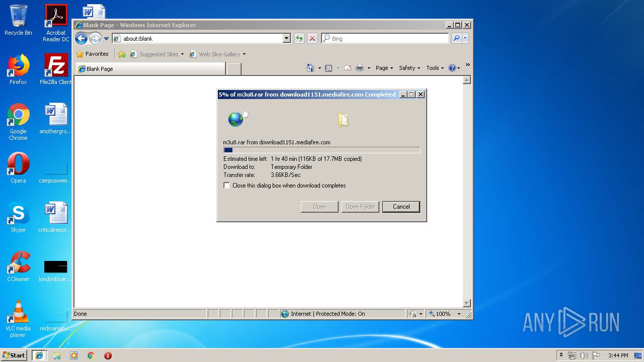Image resolution: width=644 pixels, height=362 pixels.
Task: Expand the address bar history dropdown
Action: tap(286, 38)
